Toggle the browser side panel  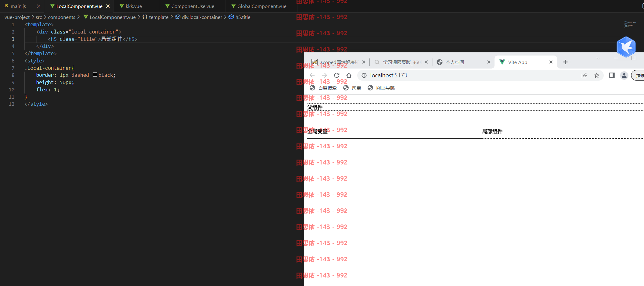point(612,75)
